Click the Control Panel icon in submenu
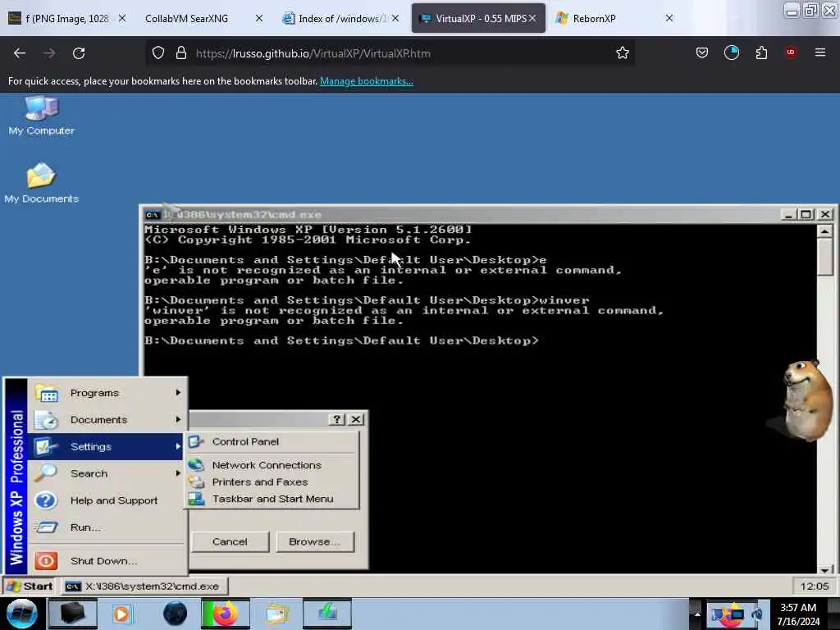This screenshot has width=840, height=630. pyautogui.click(x=196, y=441)
